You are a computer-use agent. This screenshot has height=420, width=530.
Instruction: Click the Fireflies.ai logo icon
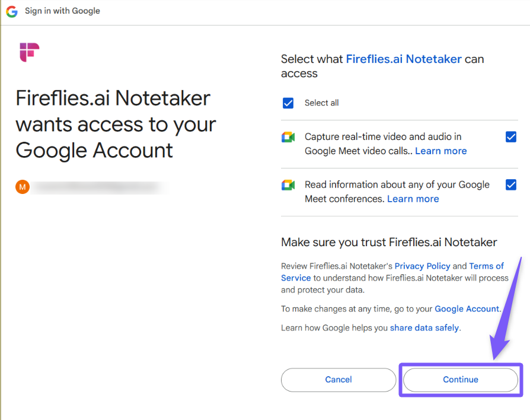tap(29, 52)
